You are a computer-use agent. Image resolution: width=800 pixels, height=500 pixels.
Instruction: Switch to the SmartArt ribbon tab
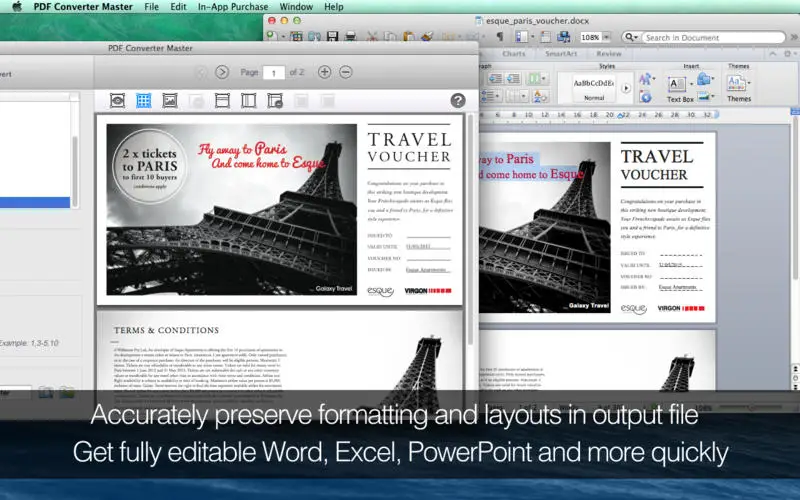pyautogui.click(x=561, y=54)
